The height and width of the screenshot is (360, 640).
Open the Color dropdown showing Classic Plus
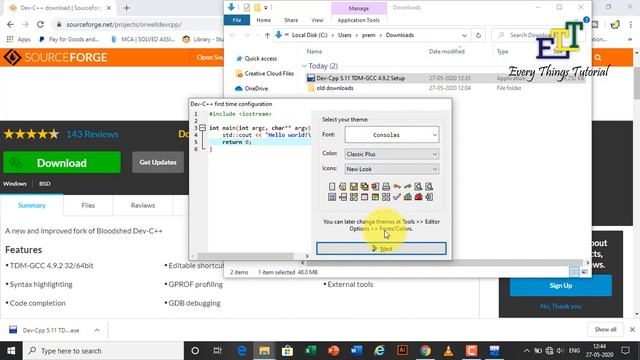pyautogui.click(x=392, y=154)
